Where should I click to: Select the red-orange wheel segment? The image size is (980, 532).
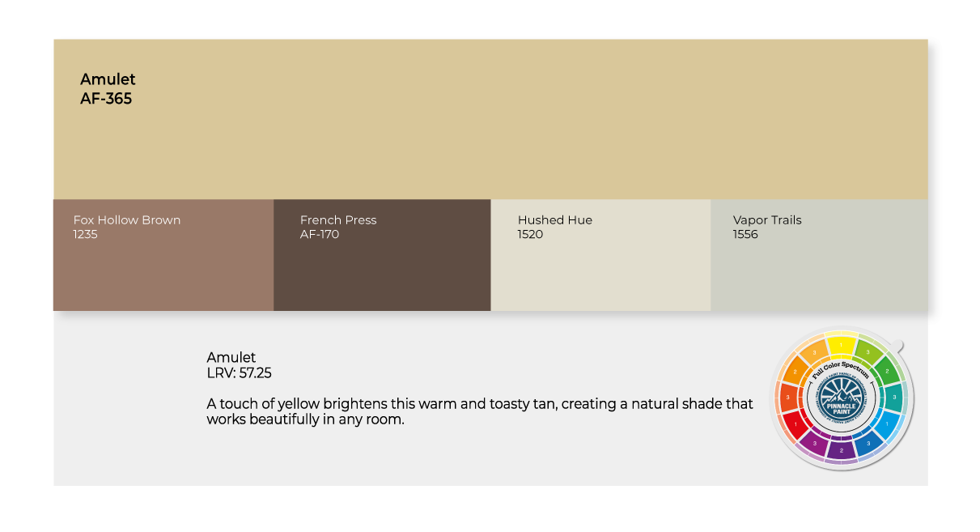coord(787,398)
